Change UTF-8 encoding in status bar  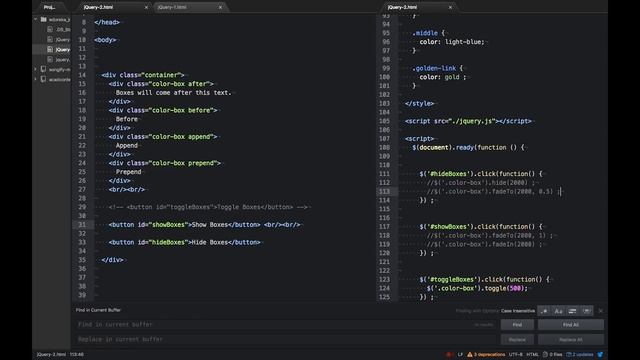click(516, 354)
